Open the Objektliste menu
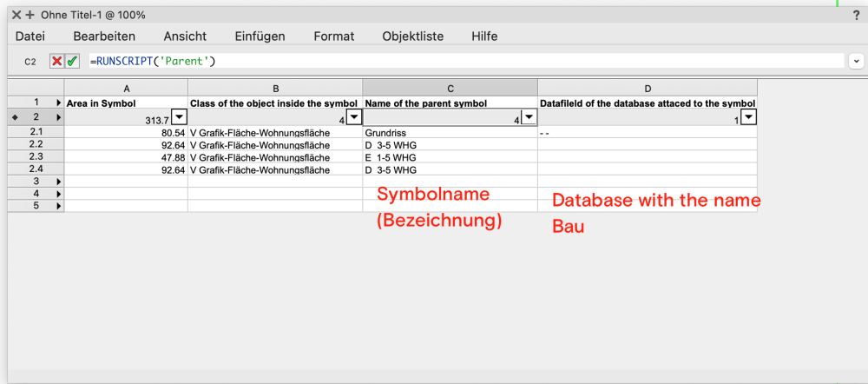 (x=413, y=36)
